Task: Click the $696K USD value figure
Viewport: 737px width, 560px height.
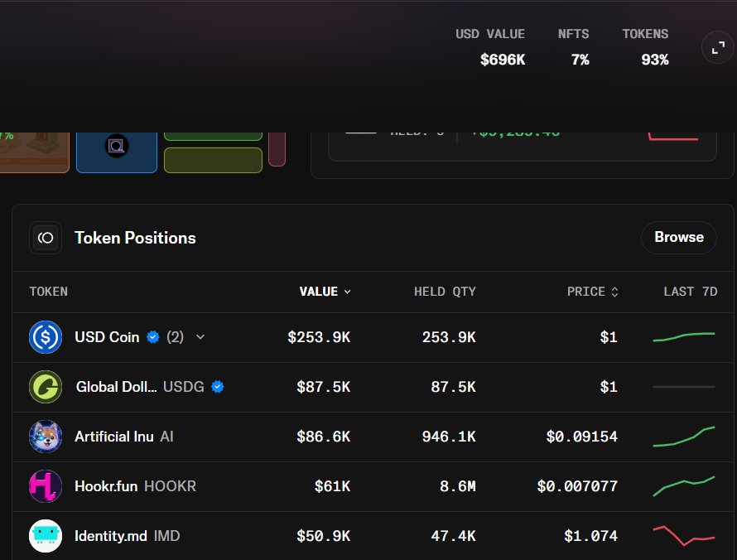Action: pos(503,60)
